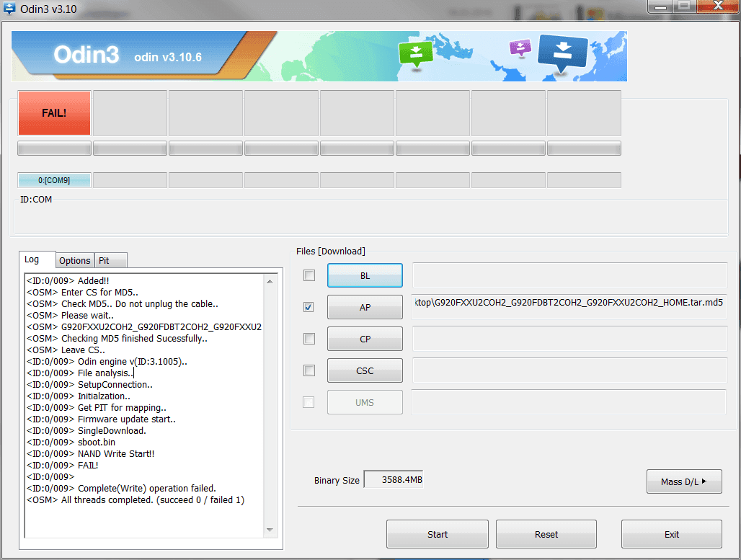
Task: Click log line 'Checking MD5 finished Sucessfully..'
Action: [x=117, y=338]
